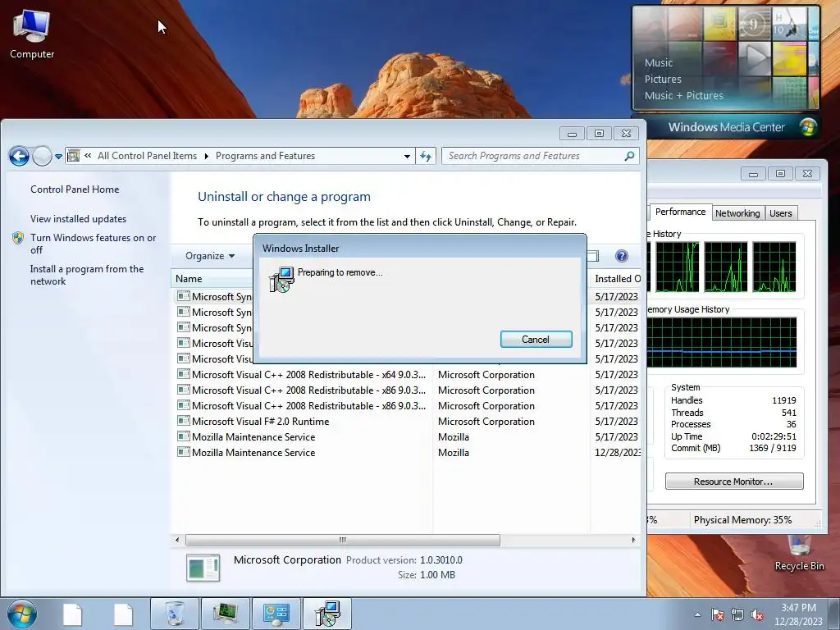The height and width of the screenshot is (630, 840).
Task: Cancel the Windows Installer removal
Action: tap(536, 339)
